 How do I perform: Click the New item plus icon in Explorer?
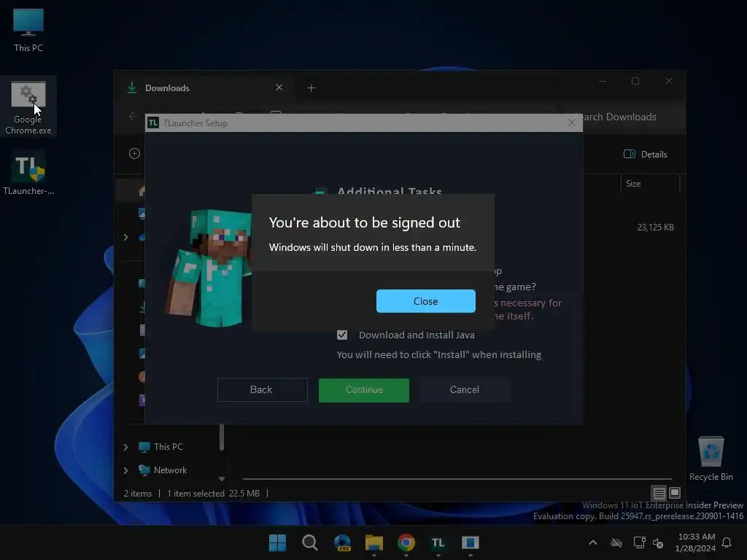click(x=134, y=153)
